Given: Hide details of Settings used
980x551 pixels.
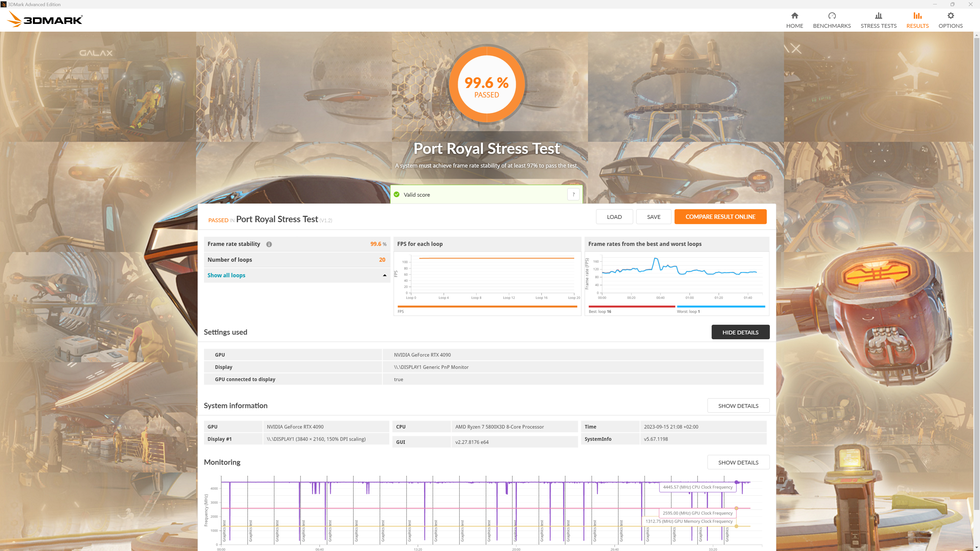Looking at the screenshot, I should pos(740,332).
